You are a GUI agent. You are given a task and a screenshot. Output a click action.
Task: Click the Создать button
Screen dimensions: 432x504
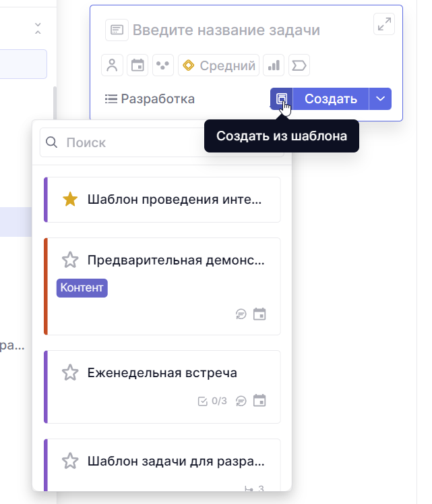[x=330, y=99]
